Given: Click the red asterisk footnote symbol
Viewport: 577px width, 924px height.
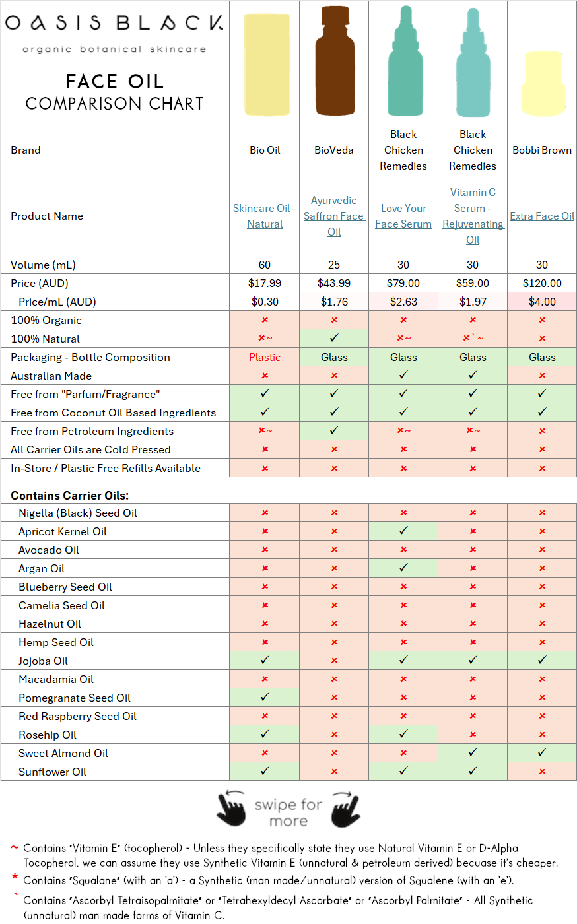Looking at the screenshot, I should coord(15,877).
